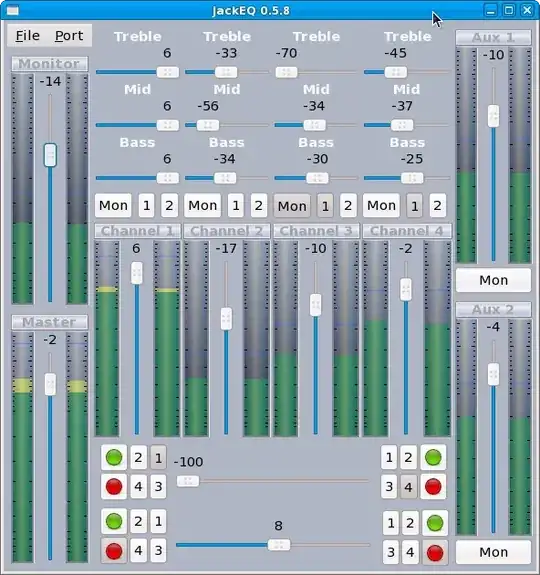Click the top-left red LED button
The width and height of the screenshot is (540, 575).
(x=114, y=487)
